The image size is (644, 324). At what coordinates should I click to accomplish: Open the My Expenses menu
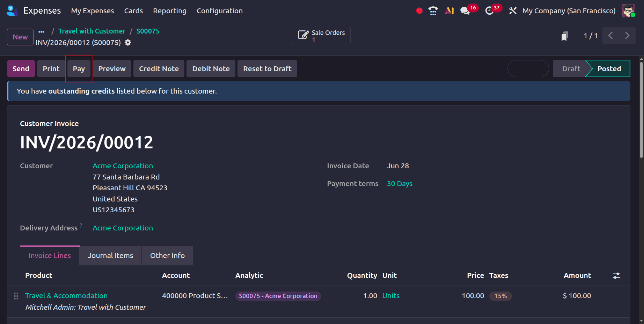(x=93, y=11)
